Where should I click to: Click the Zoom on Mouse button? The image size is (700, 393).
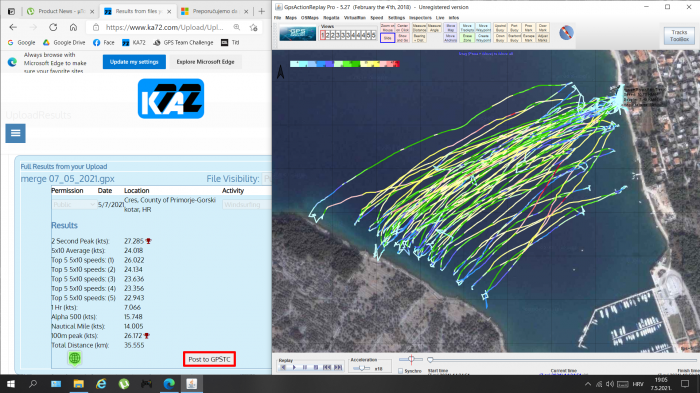[x=388, y=28]
